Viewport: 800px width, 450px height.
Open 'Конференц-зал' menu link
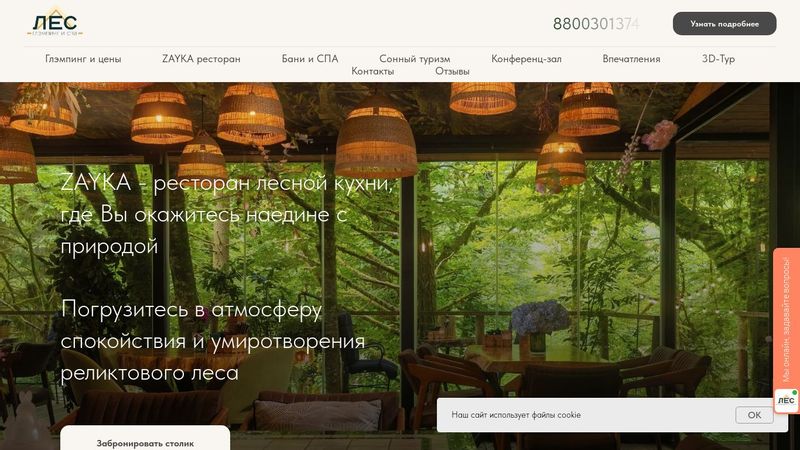pos(526,59)
